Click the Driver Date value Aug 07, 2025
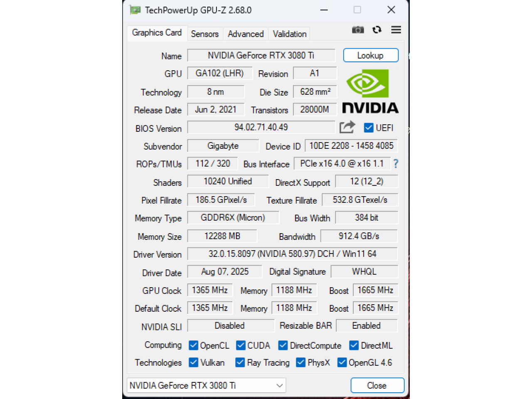This screenshot has width=532, height=399. click(225, 271)
